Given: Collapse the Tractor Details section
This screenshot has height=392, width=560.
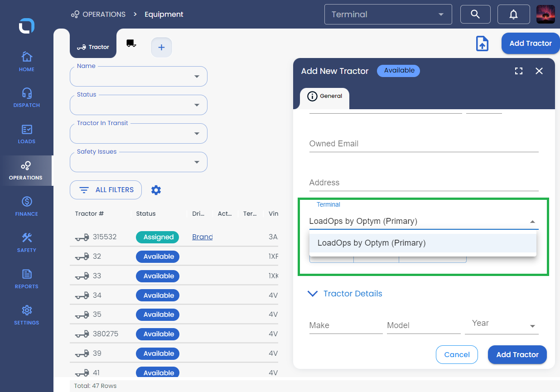Looking at the screenshot, I should pos(313,294).
